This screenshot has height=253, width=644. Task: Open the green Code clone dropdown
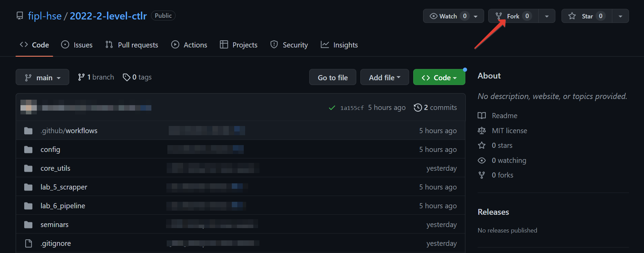[439, 77]
